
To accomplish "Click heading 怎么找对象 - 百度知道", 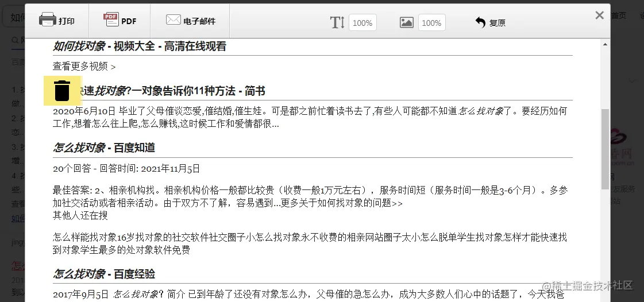I will 104,148.
